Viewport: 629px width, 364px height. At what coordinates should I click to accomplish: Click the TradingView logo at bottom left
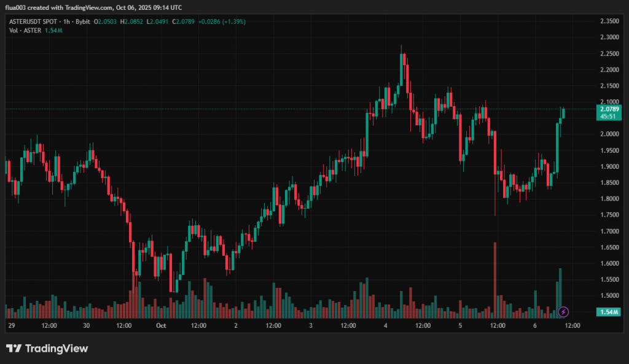coord(47,349)
